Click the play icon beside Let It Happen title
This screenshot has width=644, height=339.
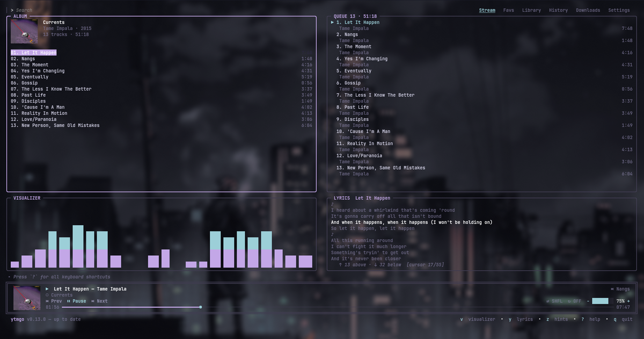47,289
